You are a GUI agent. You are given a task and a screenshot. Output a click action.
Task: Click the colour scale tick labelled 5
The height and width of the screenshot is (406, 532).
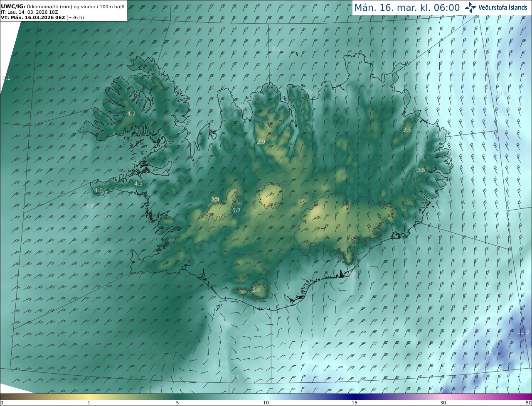tap(177, 403)
